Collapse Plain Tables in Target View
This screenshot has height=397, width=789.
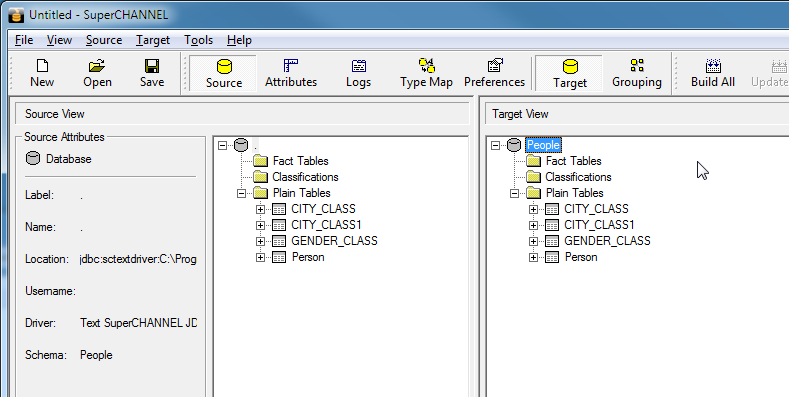[x=514, y=193]
